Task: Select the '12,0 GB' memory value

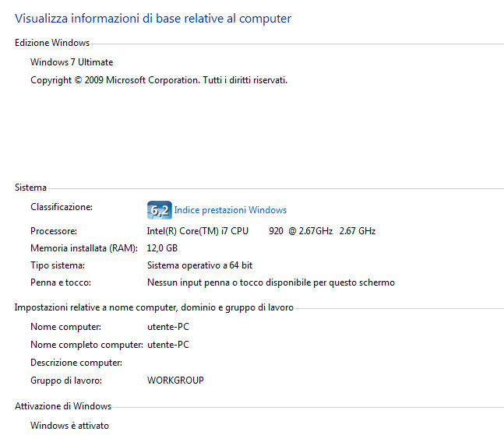Action: [162, 248]
